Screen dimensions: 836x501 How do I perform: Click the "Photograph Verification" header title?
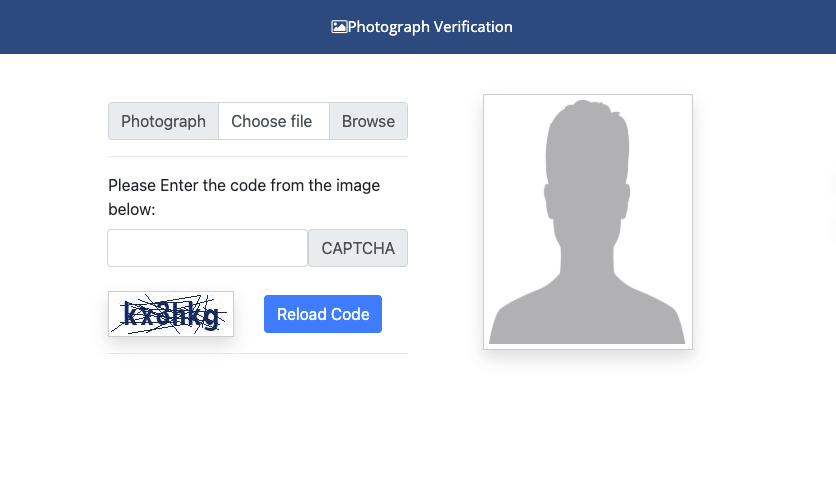(x=430, y=27)
